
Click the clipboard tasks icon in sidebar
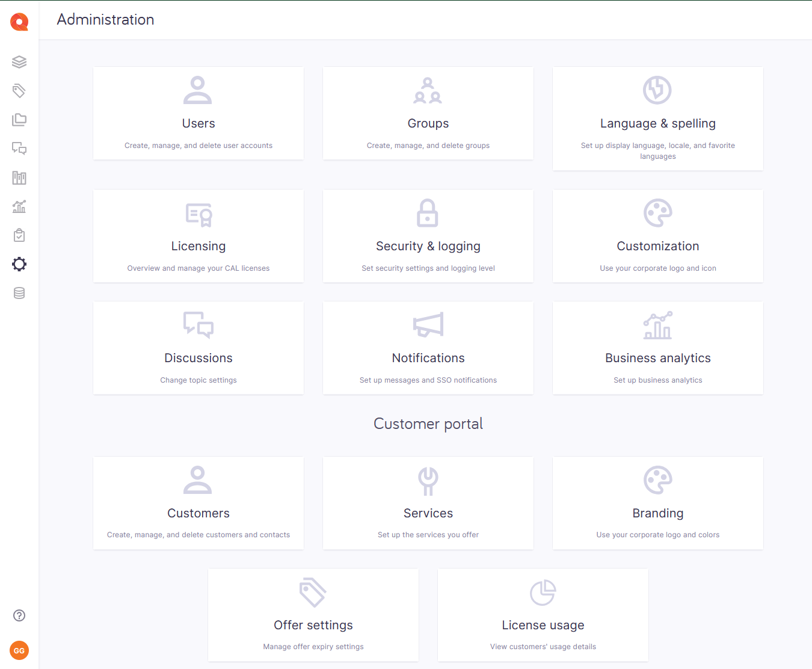click(x=19, y=235)
